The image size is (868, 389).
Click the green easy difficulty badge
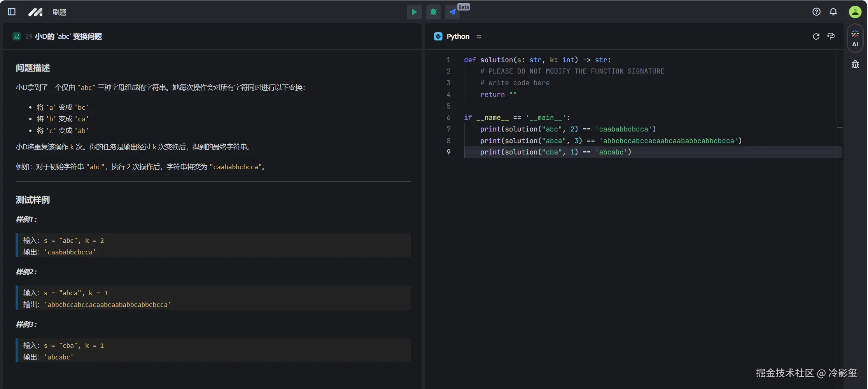(17, 37)
